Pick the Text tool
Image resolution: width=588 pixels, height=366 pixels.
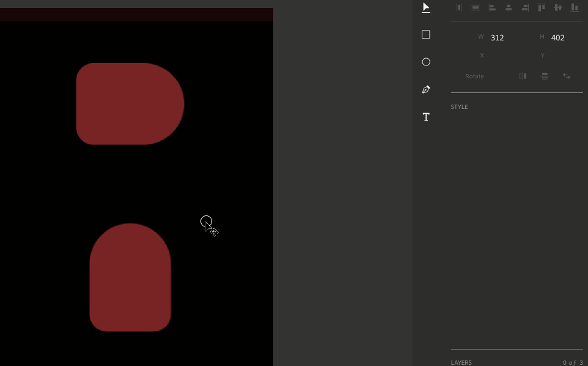click(426, 117)
